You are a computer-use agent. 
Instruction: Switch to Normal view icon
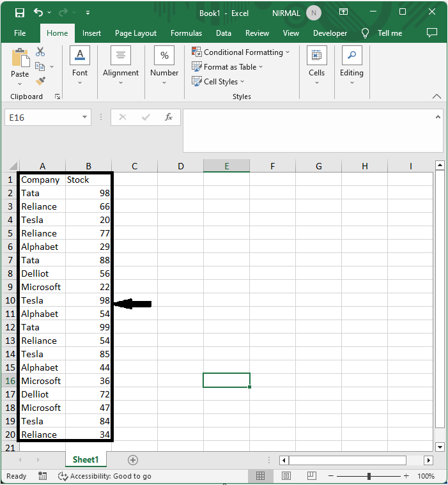tap(260, 475)
